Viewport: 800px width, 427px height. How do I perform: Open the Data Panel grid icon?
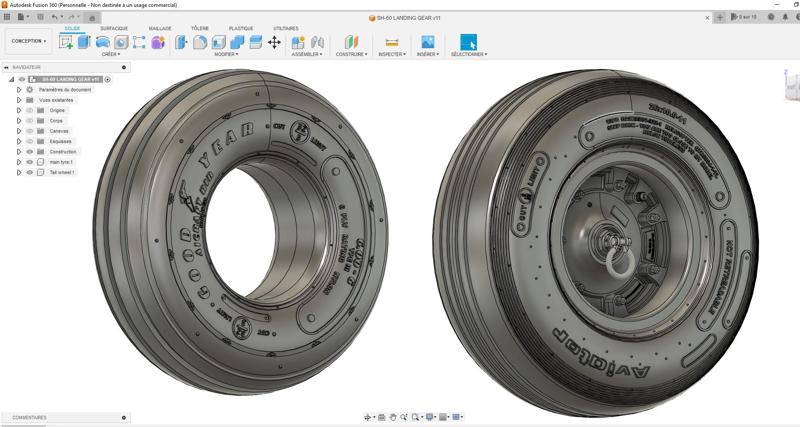(7, 17)
